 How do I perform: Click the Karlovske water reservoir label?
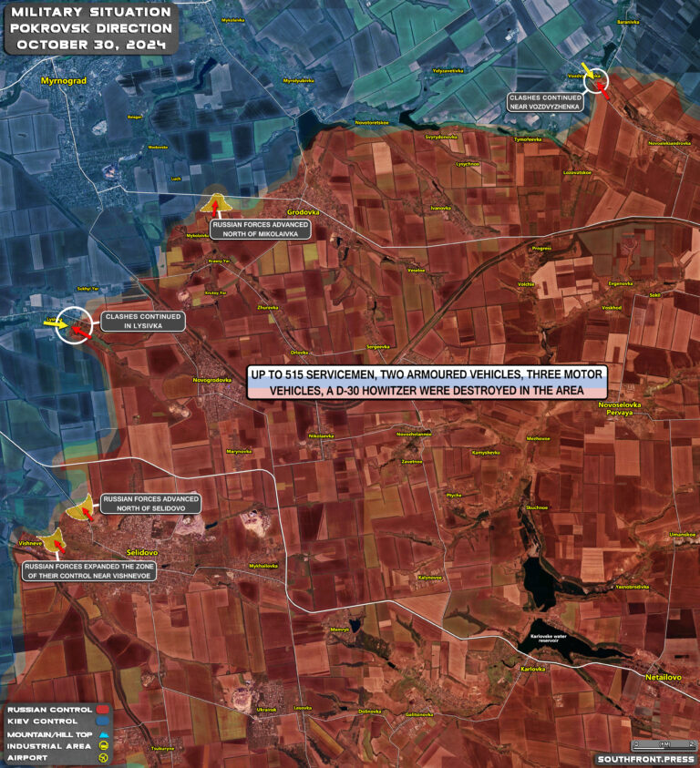coord(551,638)
